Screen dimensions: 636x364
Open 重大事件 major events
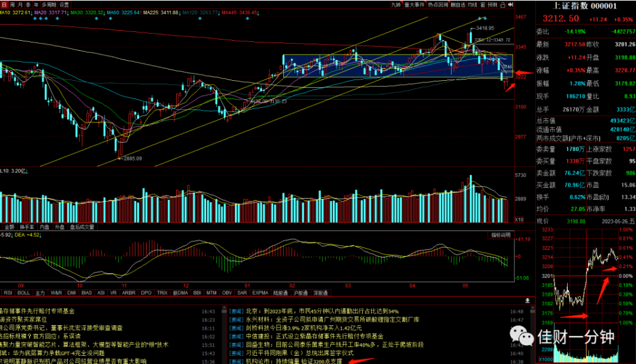[x=414, y=4]
